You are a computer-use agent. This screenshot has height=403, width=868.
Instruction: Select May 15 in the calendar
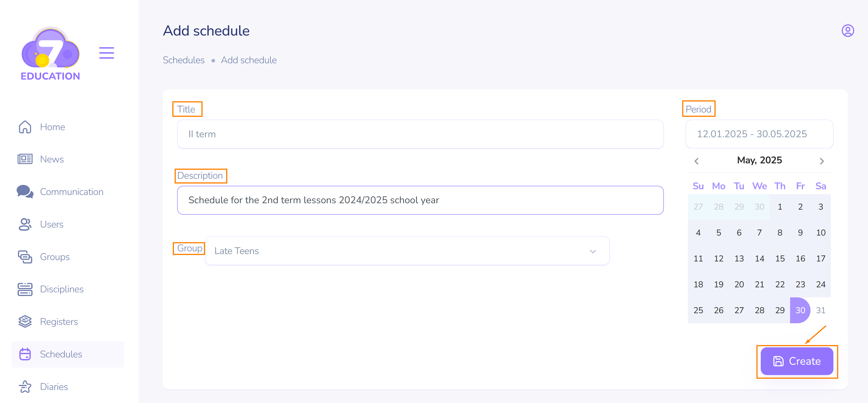click(780, 258)
